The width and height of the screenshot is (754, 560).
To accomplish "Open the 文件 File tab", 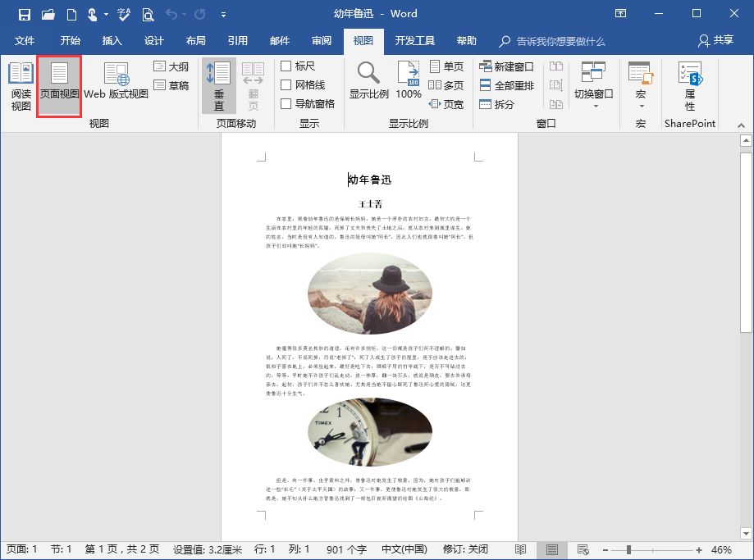I will point(24,41).
